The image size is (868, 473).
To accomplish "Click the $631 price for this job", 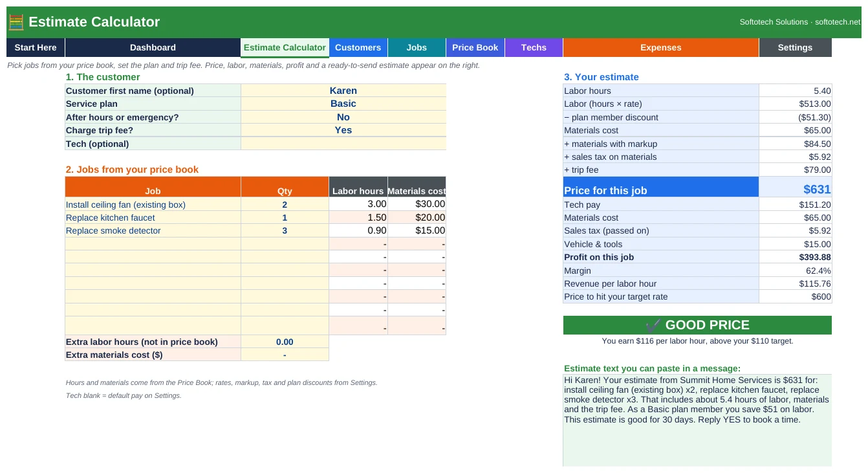I will click(x=796, y=187).
